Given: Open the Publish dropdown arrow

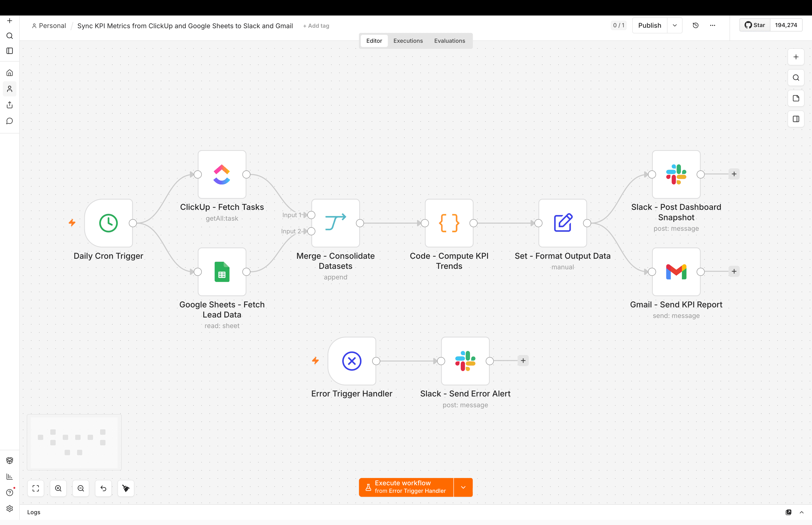Looking at the screenshot, I should click(x=675, y=25).
